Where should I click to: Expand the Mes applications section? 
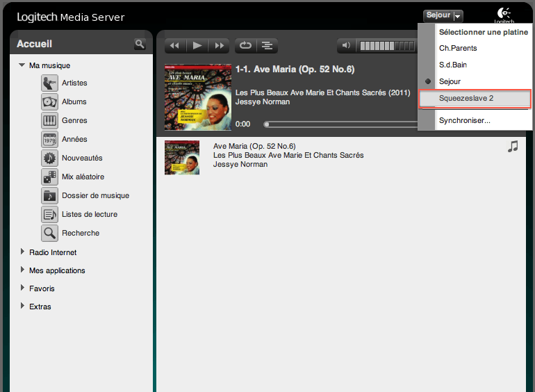22,270
